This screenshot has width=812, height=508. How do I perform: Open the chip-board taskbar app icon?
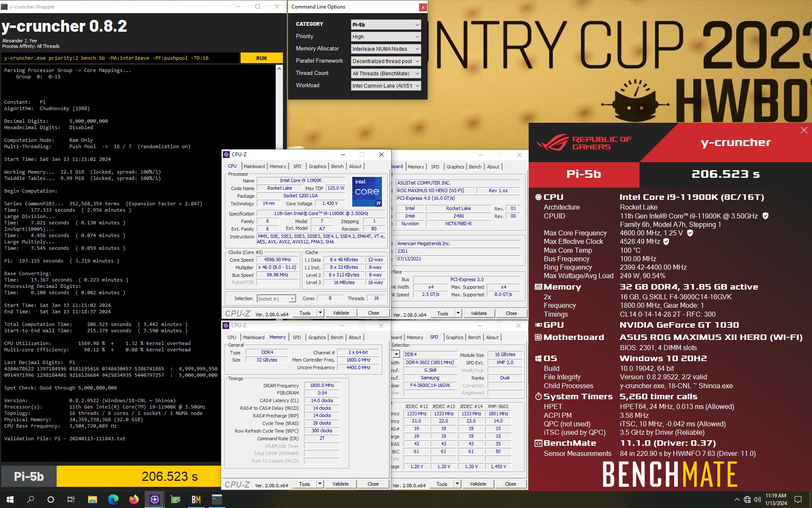tap(175, 500)
